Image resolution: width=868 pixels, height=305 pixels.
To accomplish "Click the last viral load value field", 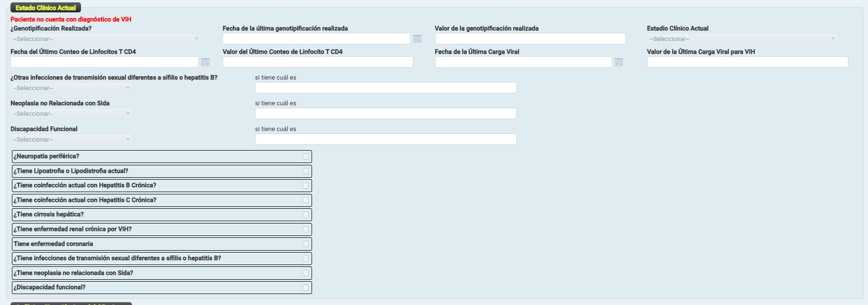I will [x=747, y=62].
